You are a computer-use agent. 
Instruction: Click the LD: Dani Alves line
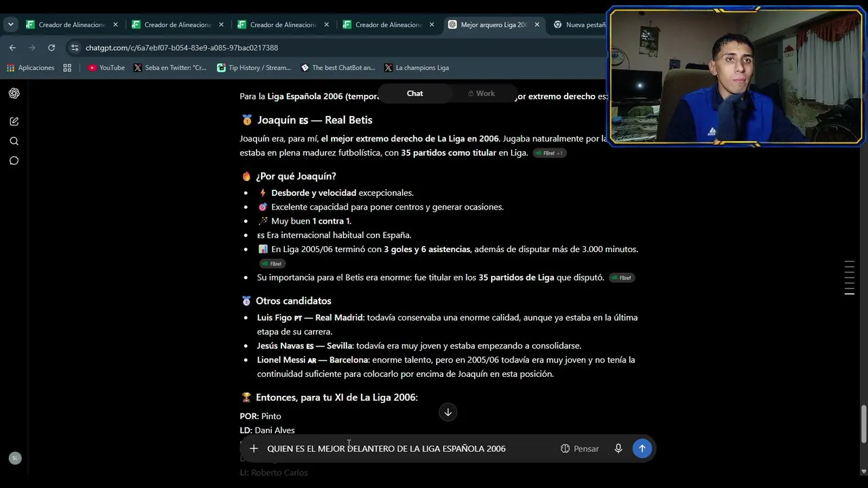point(267,430)
